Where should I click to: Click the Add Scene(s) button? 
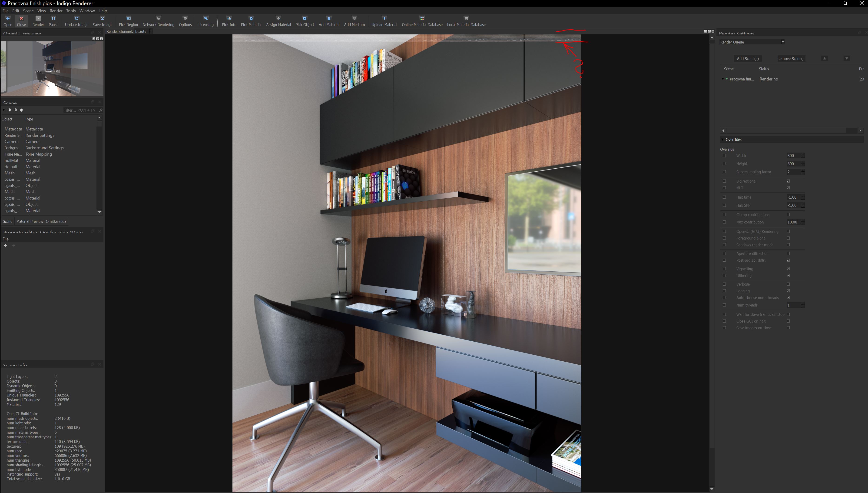(748, 59)
